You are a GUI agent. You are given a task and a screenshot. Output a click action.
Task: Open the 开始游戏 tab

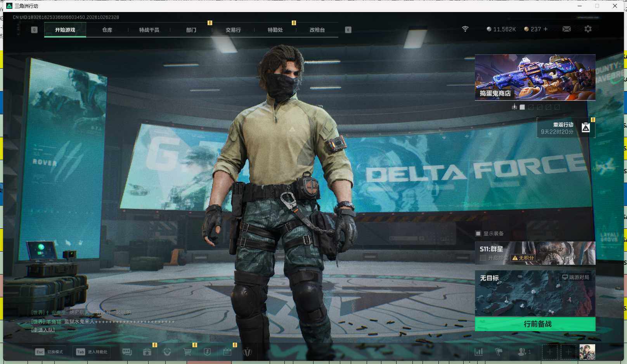coord(65,30)
